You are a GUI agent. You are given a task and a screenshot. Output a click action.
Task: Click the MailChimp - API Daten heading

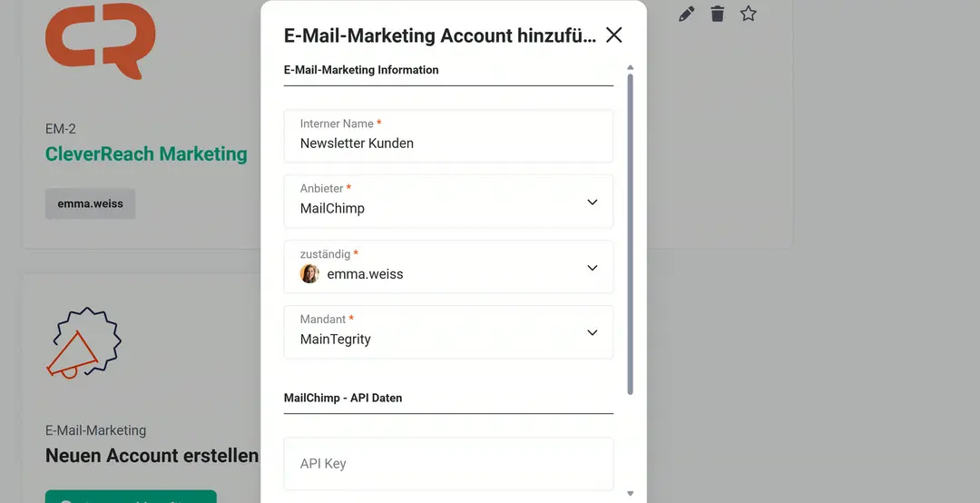(342, 398)
